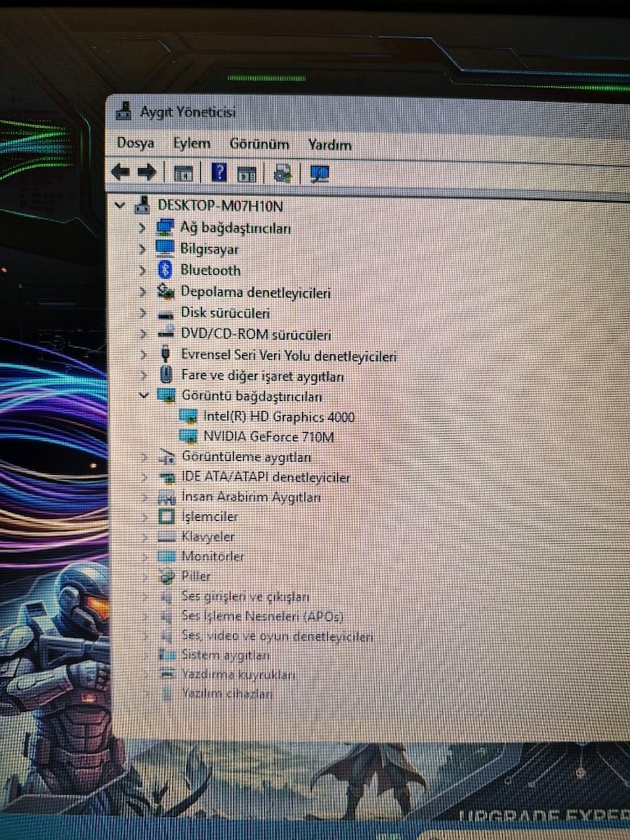630x840 pixels.
Task: Click the USB controller plug icon
Action: (x=166, y=354)
